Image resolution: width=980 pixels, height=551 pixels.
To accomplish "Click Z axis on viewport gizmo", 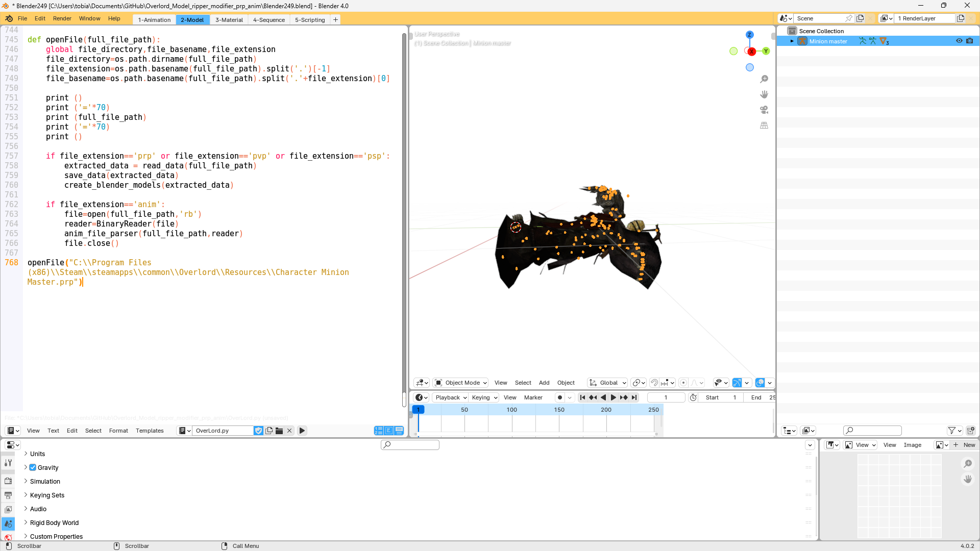I will (x=750, y=35).
